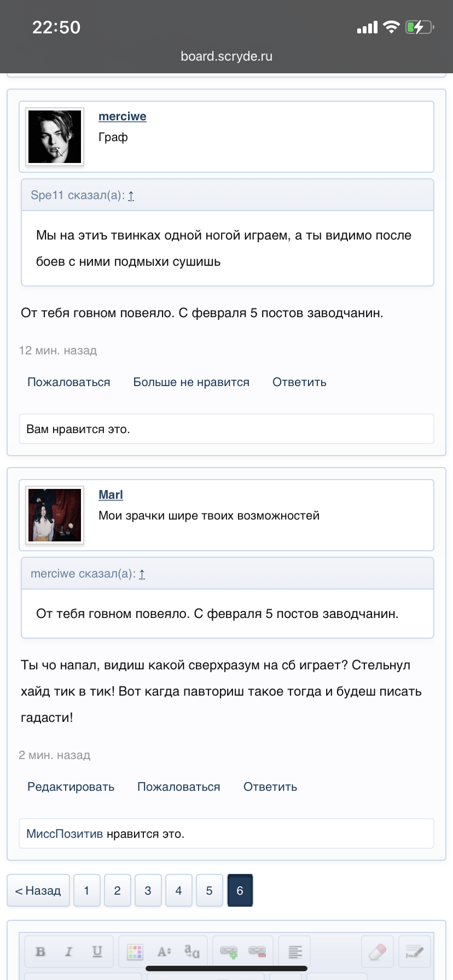
Task: Unlike merciwe's post via 'Больше не нравится'
Action: (x=191, y=382)
